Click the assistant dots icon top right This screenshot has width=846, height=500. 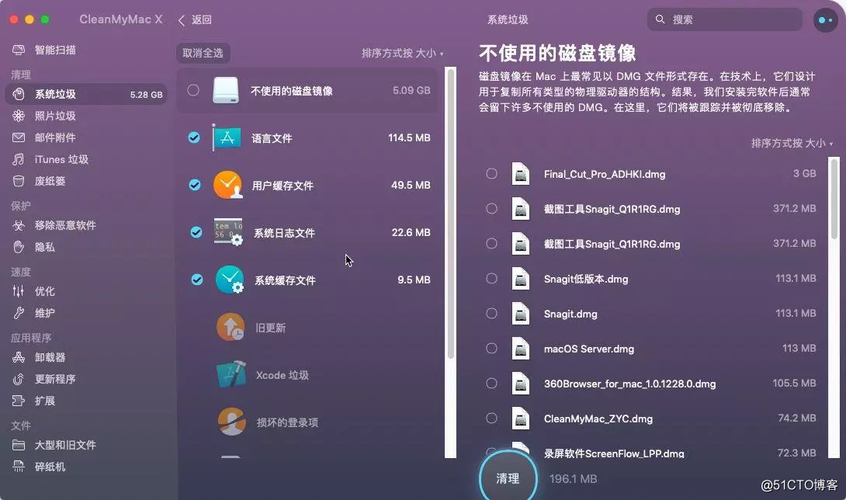click(825, 20)
